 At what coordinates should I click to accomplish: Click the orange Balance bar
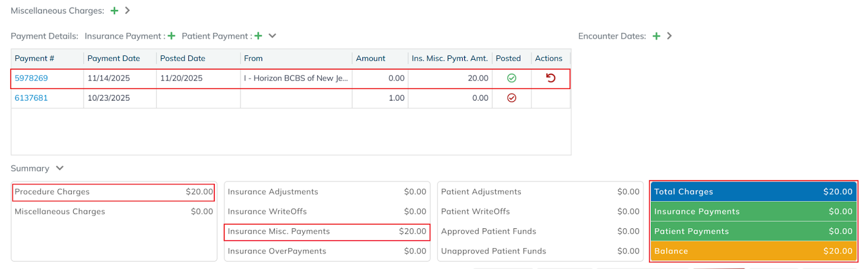(754, 251)
